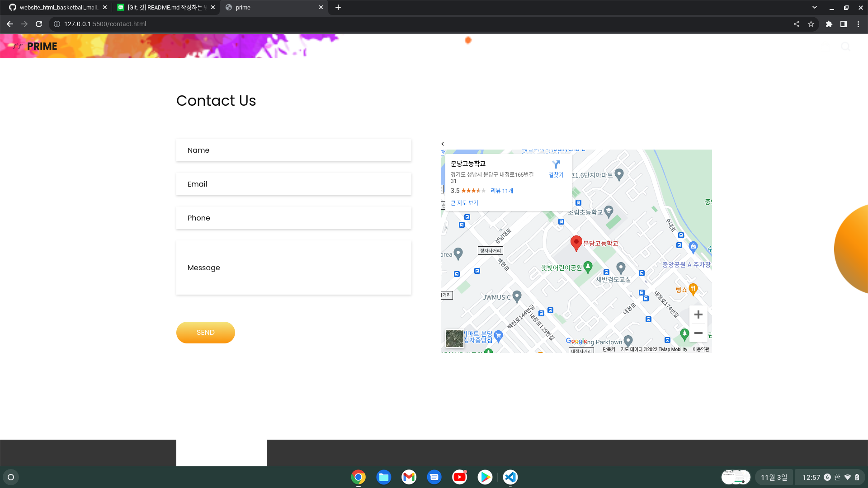Viewport: 868px width, 488px height.
Task: Open the 큰 지도 보기 link on the map
Action: 464,203
